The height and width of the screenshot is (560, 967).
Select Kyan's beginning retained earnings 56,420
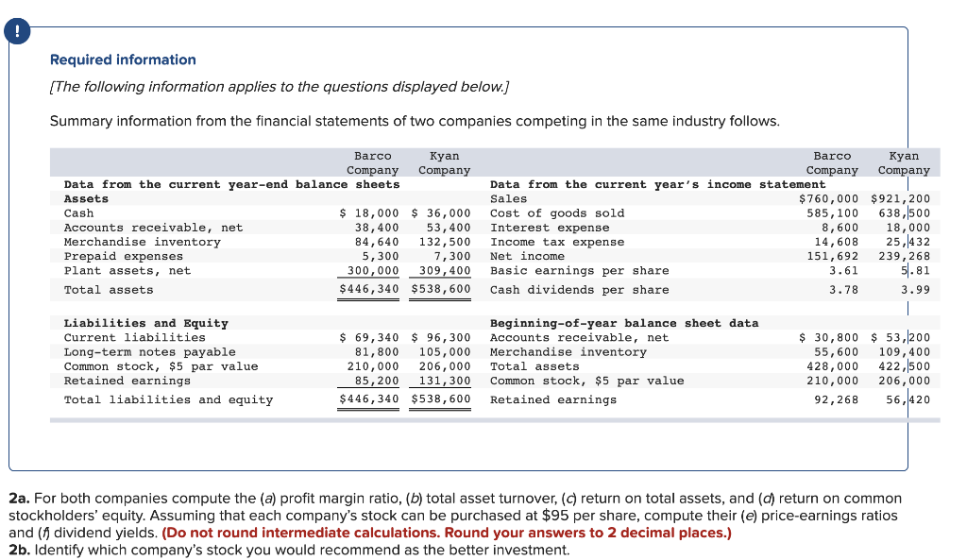tap(908, 399)
